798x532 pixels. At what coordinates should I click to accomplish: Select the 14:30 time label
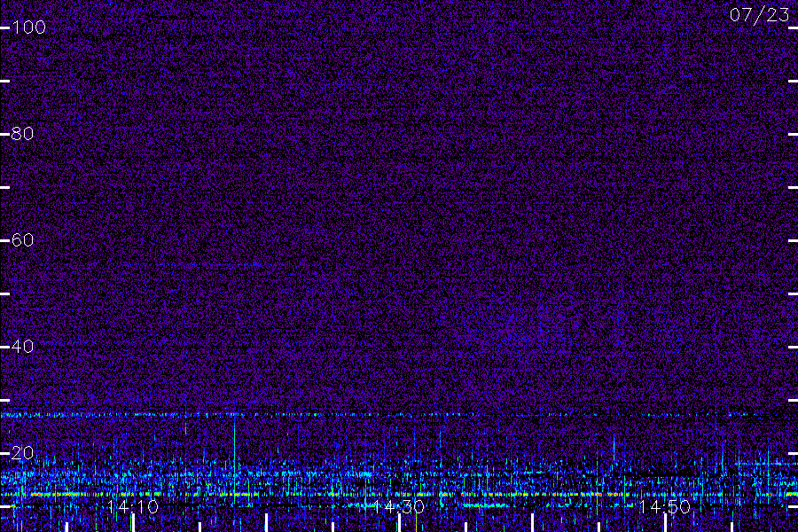point(399,506)
